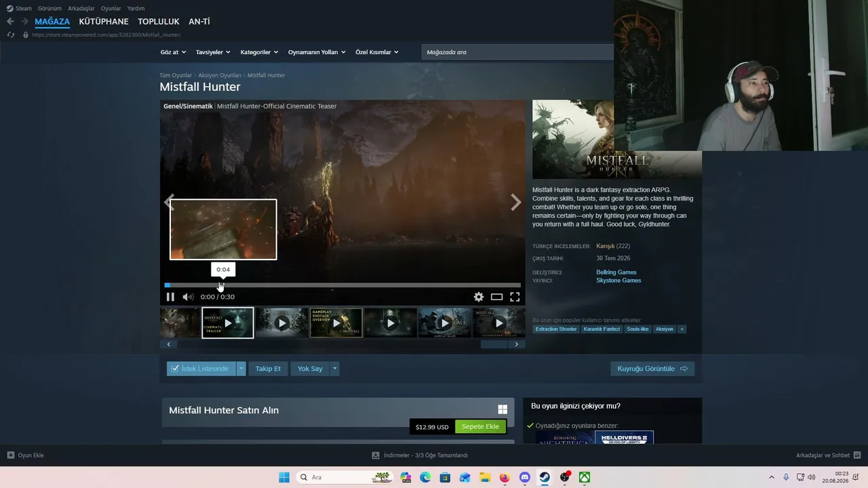The width and height of the screenshot is (868, 488).
Task: Reload the store page
Action: [x=10, y=35]
